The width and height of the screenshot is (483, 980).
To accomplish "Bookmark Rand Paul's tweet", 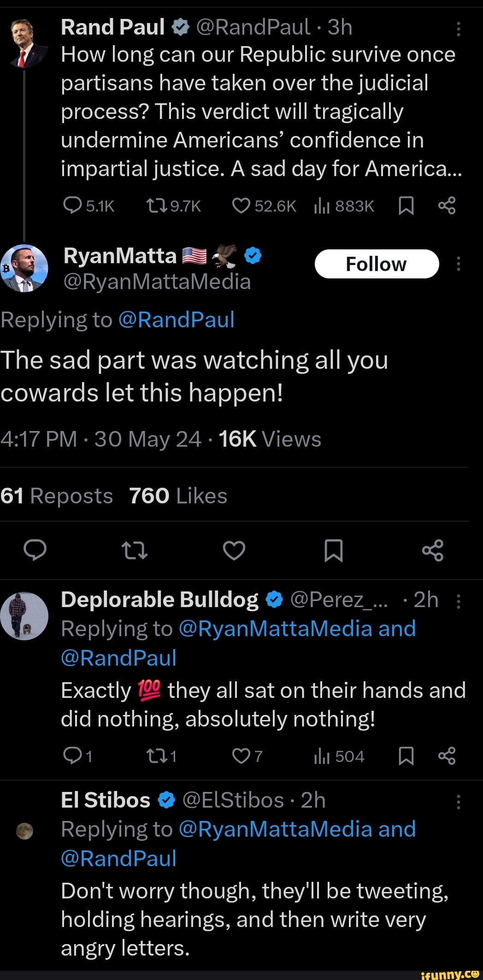I will tap(406, 206).
